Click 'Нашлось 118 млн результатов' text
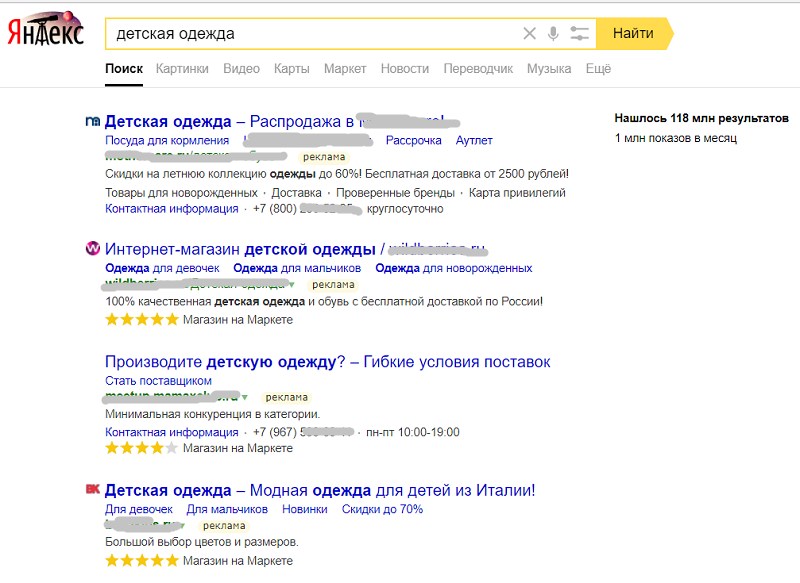The height and width of the screenshot is (583, 800). (702, 118)
